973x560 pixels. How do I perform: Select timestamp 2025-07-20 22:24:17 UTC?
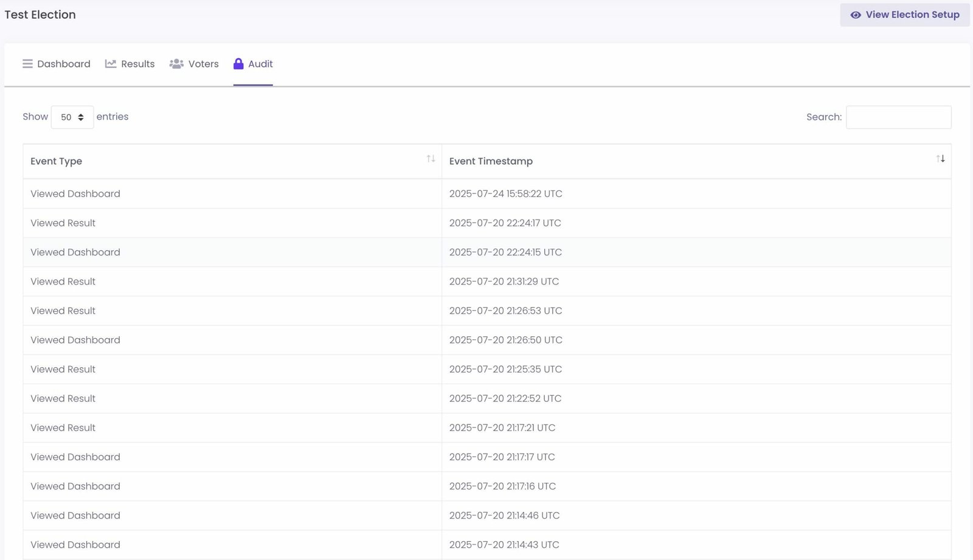505,223
